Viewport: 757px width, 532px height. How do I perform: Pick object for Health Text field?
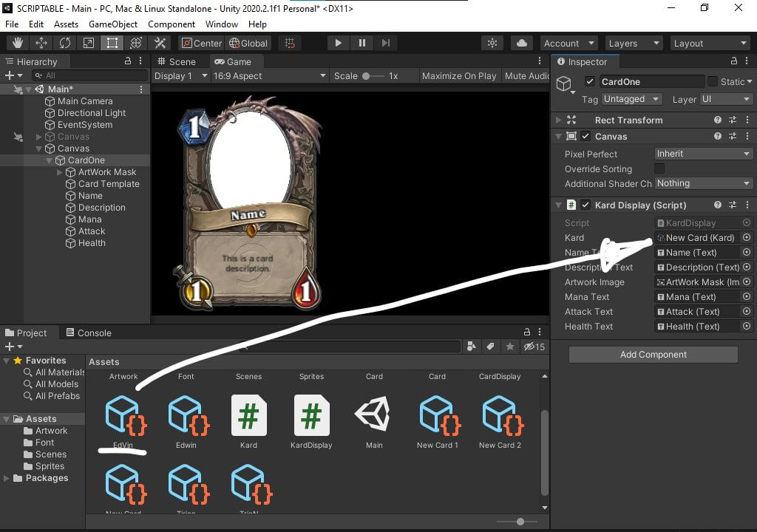[x=747, y=327]
